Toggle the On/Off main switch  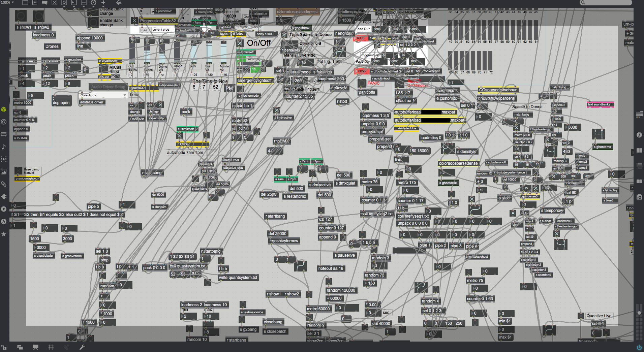click(240, 43)
